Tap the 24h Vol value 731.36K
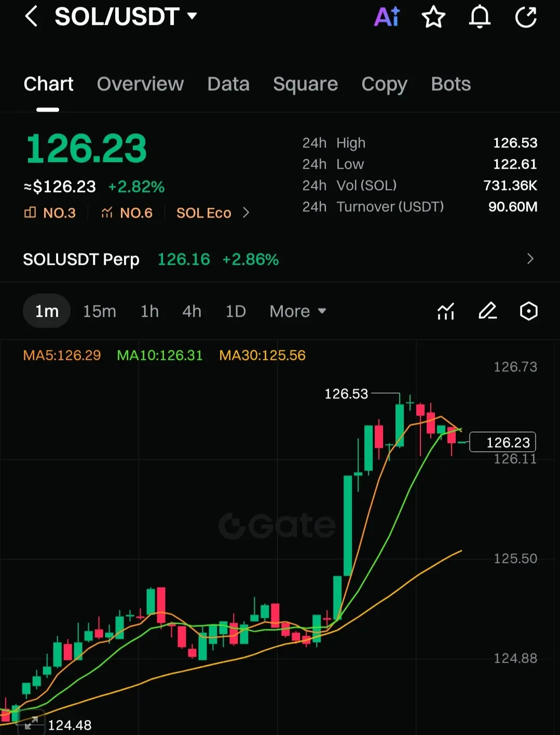 [x=510, y=185]
